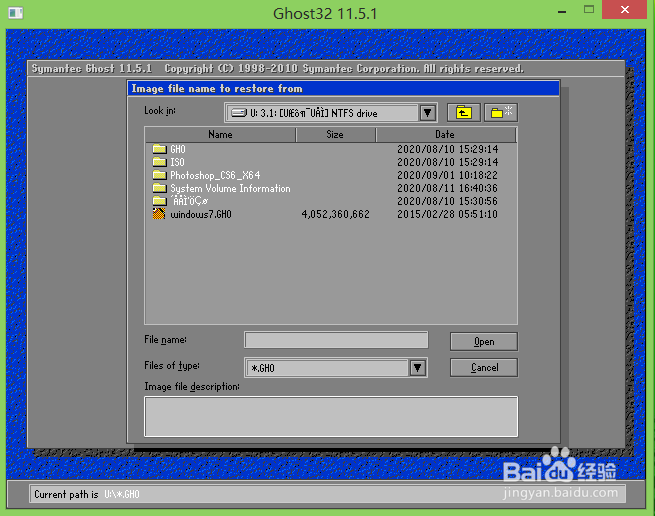
Task: Select the GHO folder name
Action: click(x=178, y=149)
